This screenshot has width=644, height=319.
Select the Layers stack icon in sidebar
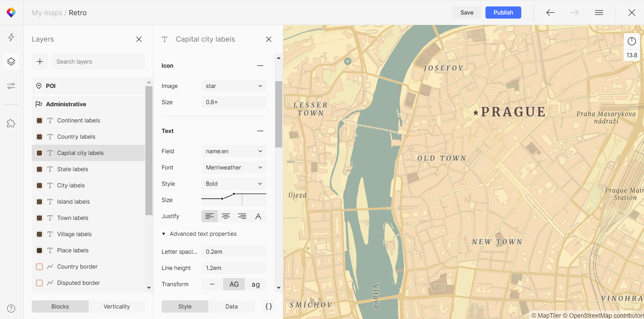click(x=11, y=62)
